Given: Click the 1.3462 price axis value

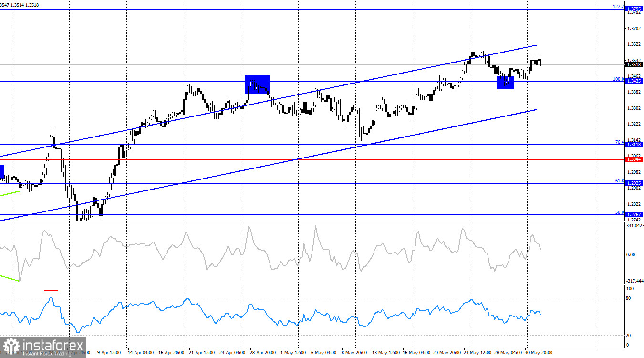Looking at the screenshot, I should click(635, 76).
